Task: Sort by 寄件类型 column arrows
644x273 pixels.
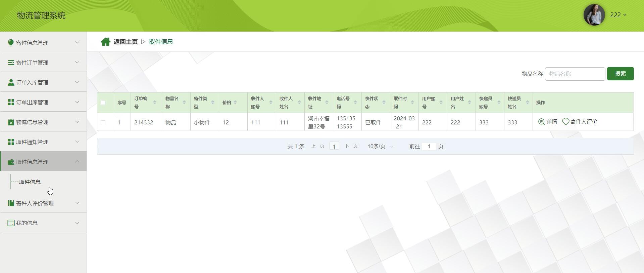Action: [x=212, y=102]
